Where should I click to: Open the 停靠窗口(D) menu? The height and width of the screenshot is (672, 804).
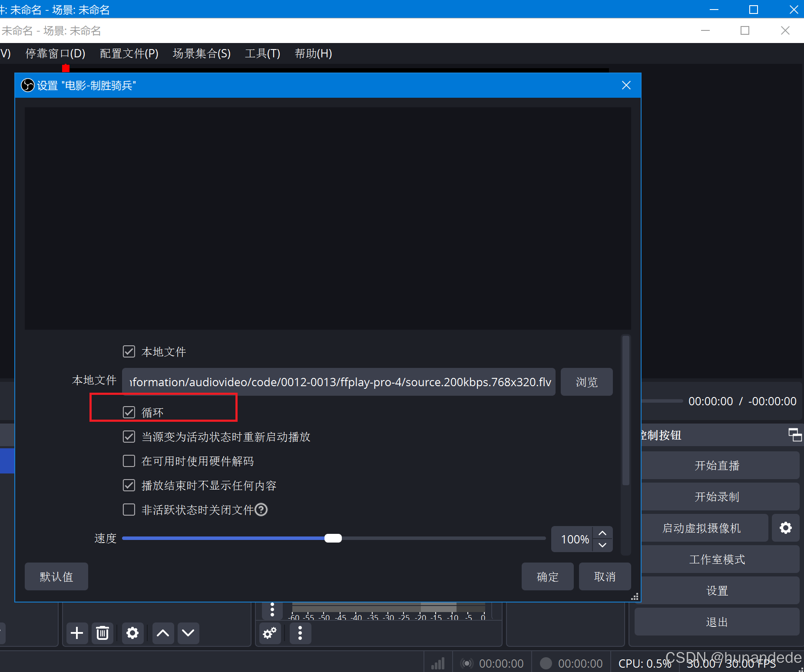(56, 53)
